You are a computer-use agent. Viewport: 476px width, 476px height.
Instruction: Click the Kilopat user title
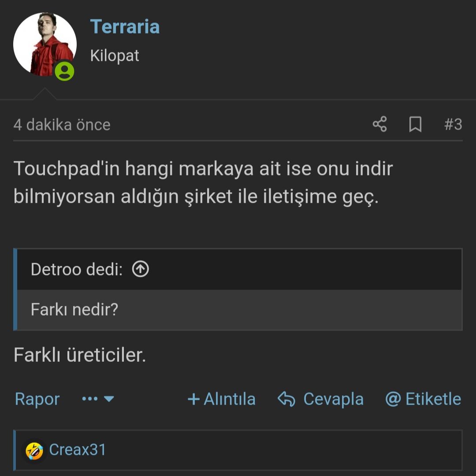[115, 56]
